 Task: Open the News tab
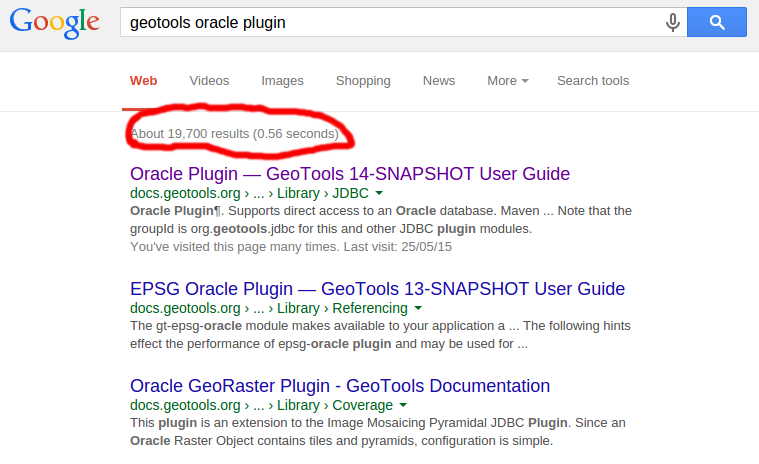[x=439, y=81]
